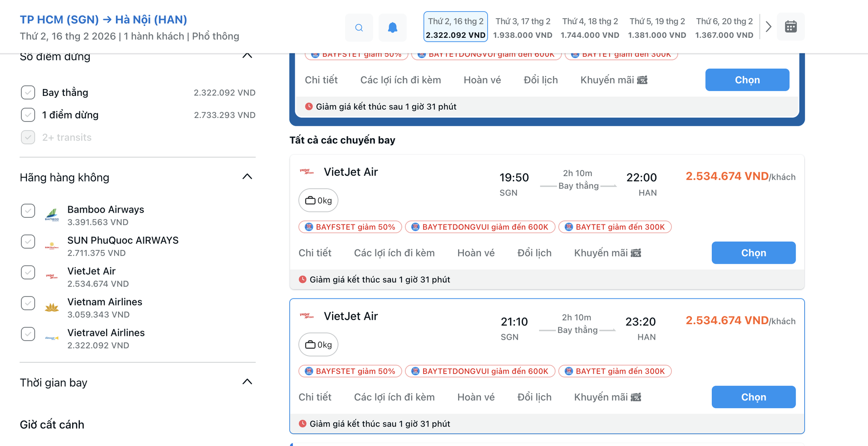
Task: Select date tab Thứ 5, 19 thg 2
Action: coord(657,27)
